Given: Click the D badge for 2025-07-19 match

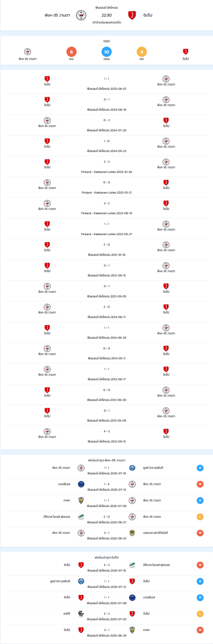Looking at the screenshot, I should 200,468.
